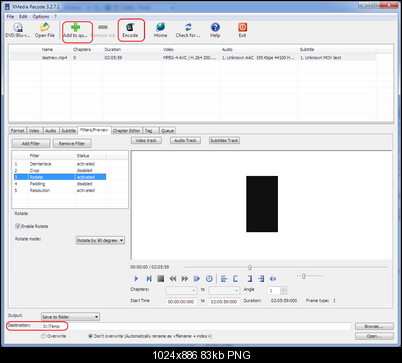Open the Edit menu
This screenshot has width=402, height=363.
pos(23,16)
